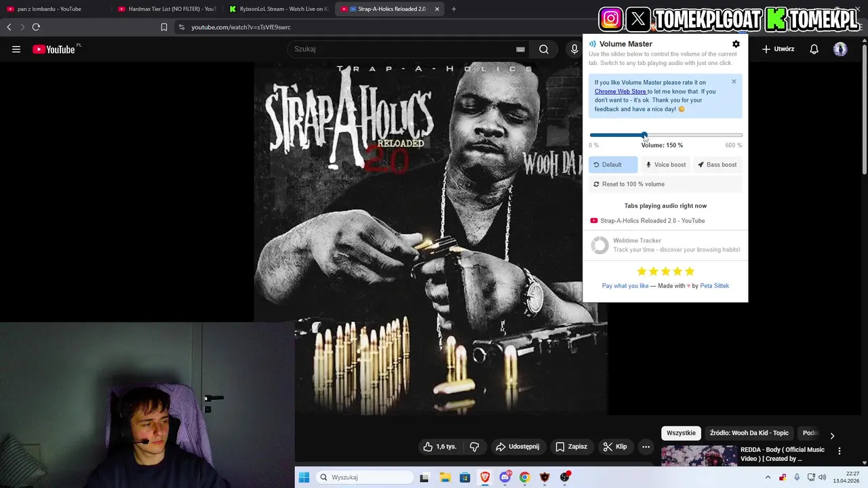Screen dimensions: 868x488
Task: Set volume slider near 600% end
Action: (739, 136)
